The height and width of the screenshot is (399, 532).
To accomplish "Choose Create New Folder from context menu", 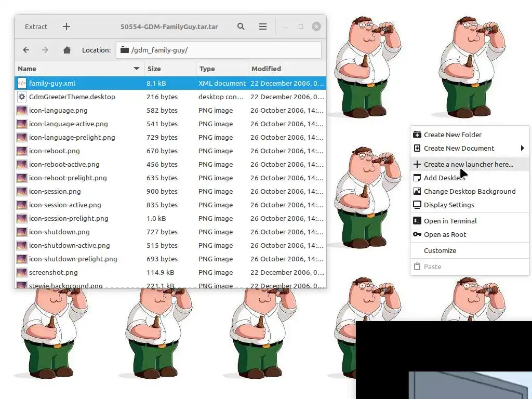I will click(470, 135).
